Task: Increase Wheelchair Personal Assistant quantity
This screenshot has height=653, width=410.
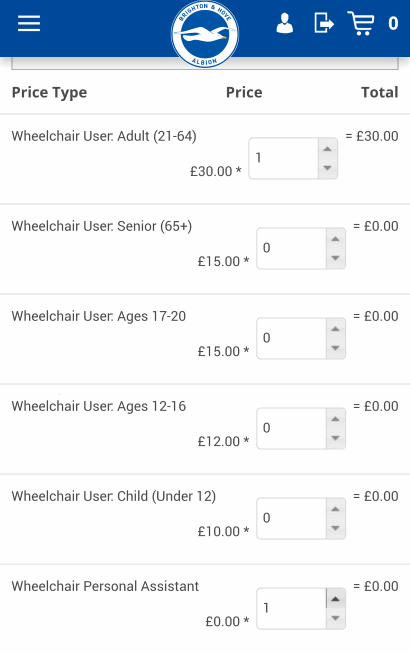Action: pos(335,599)
